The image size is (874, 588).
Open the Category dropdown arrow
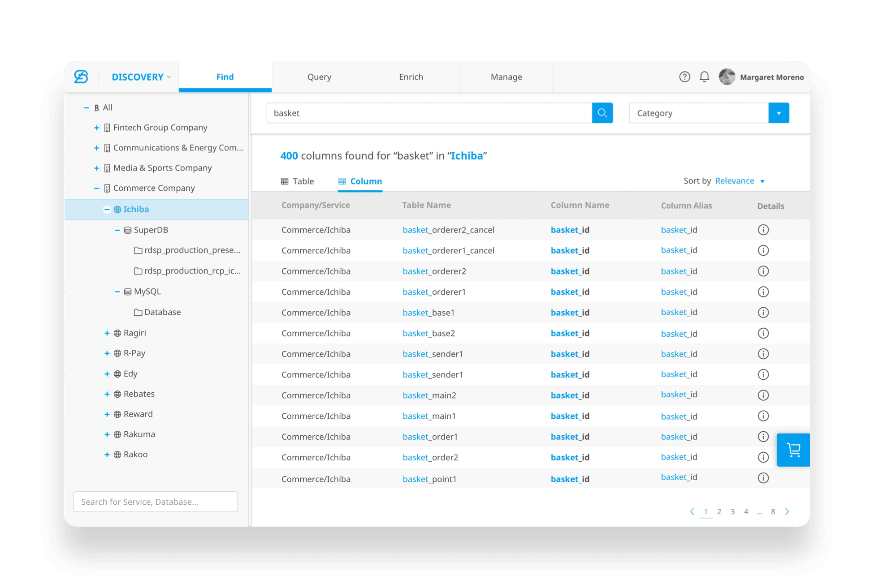pos(779,113)
